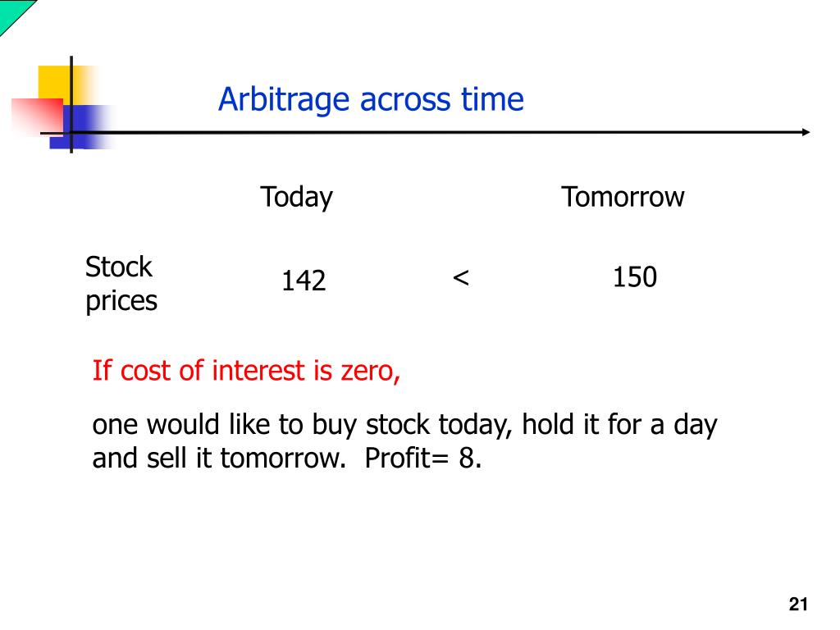Click today's stock price 142
The image size is (840, 630).
point(304,281)
